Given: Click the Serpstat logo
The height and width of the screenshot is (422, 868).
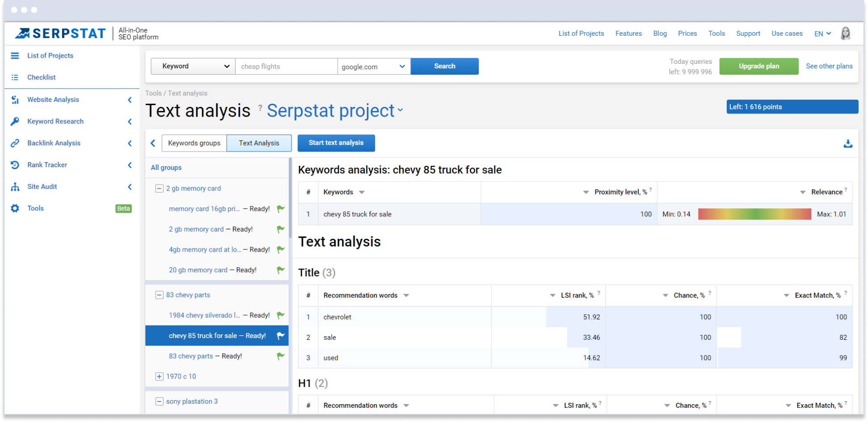Looking at the screenshot, I should pos(60,33).
